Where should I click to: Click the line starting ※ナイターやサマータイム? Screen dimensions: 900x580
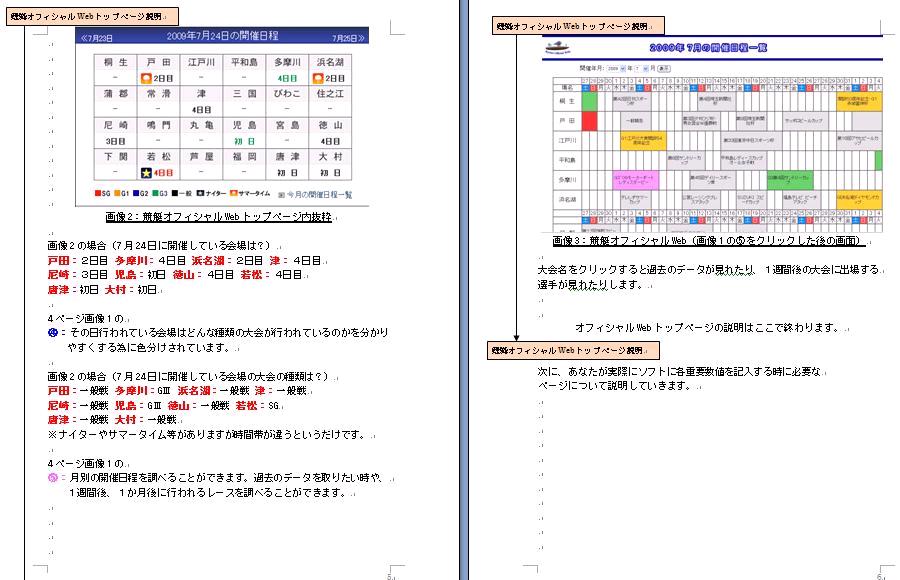click(x=209, y=435)
